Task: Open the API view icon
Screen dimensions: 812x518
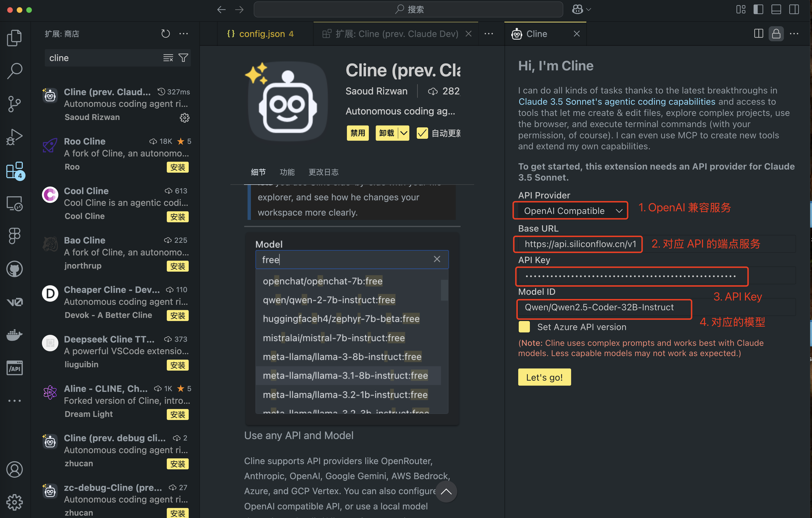Action: point(15,368)
